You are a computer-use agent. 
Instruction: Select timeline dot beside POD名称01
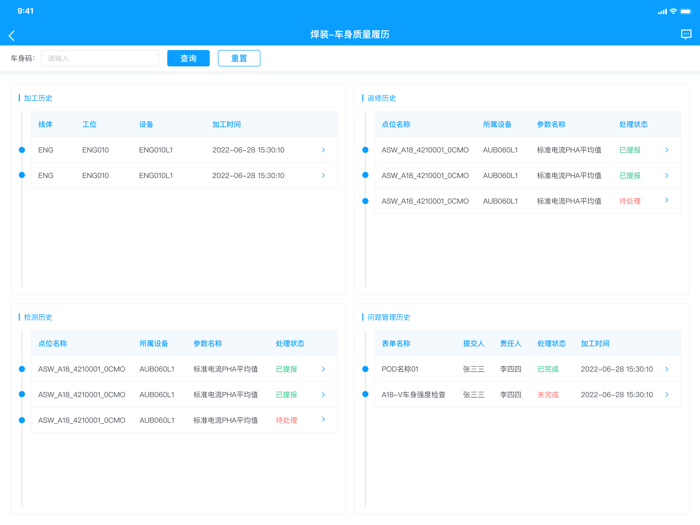tap(365, 369)
